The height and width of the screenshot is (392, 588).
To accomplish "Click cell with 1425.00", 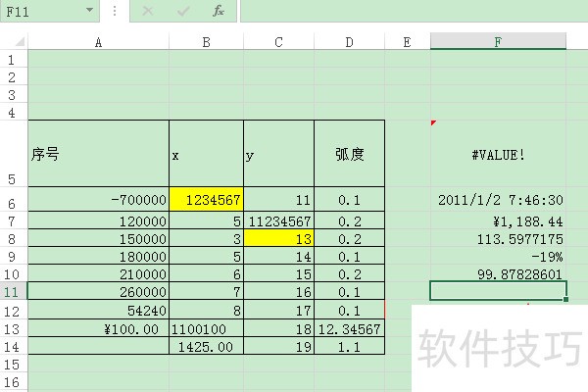I will coord(206,346).
